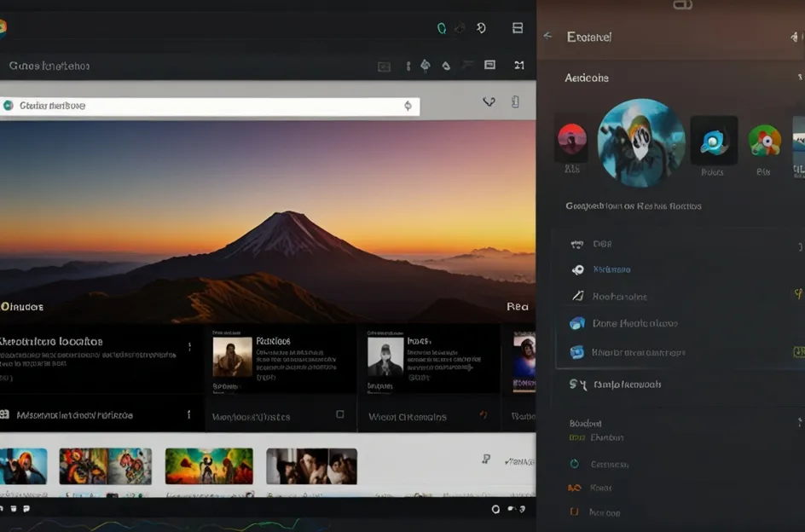
Task: Open the three-dot menu on the first card
Action: point(189,347)
